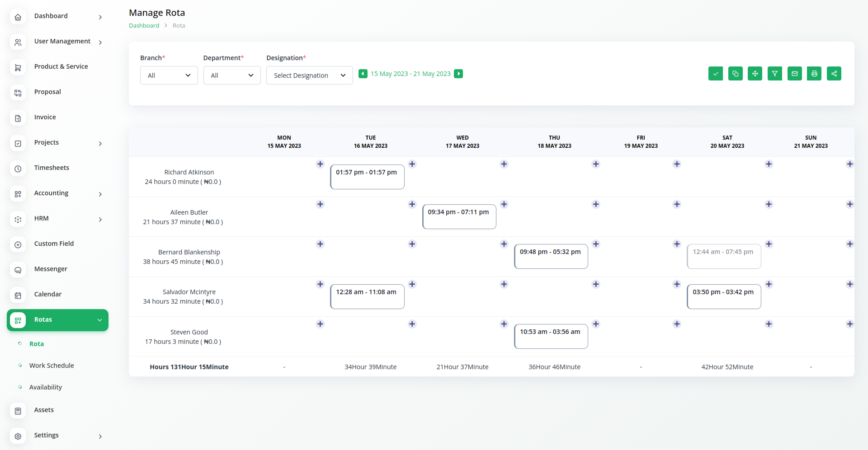Screen dimensions: 868x450
Task: Open the Work Schedule submenu item
Action: [x=52, y=366]
